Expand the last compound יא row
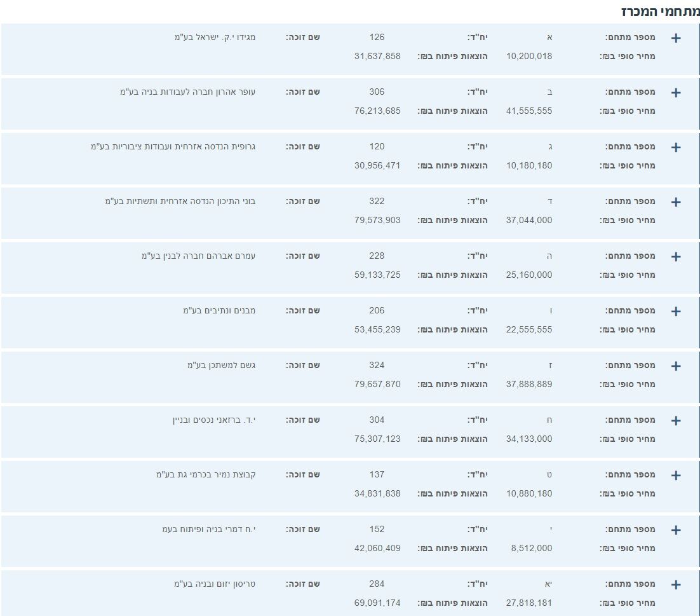 [x=676, y=585]
